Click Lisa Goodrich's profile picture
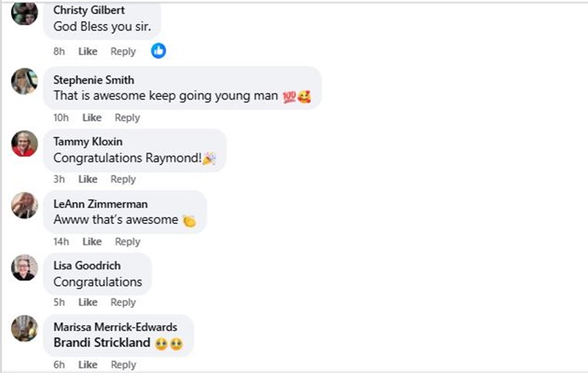Image resolution: width=588 pixels, height=373 pixels. click(x=24, y=266)
